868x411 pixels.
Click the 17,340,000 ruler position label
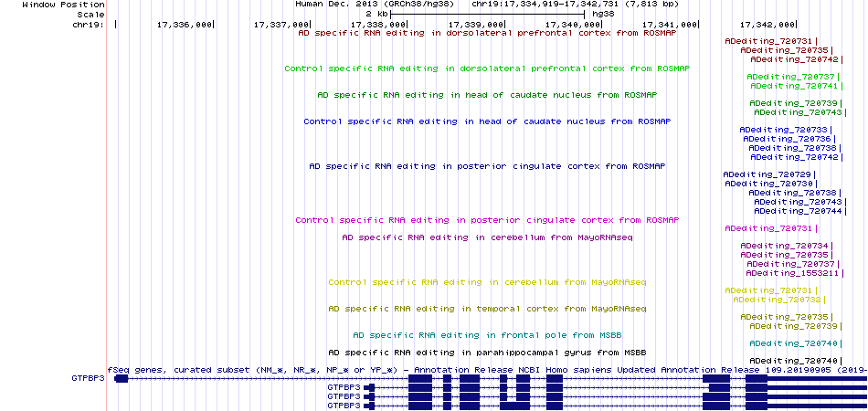pos(574,25)
